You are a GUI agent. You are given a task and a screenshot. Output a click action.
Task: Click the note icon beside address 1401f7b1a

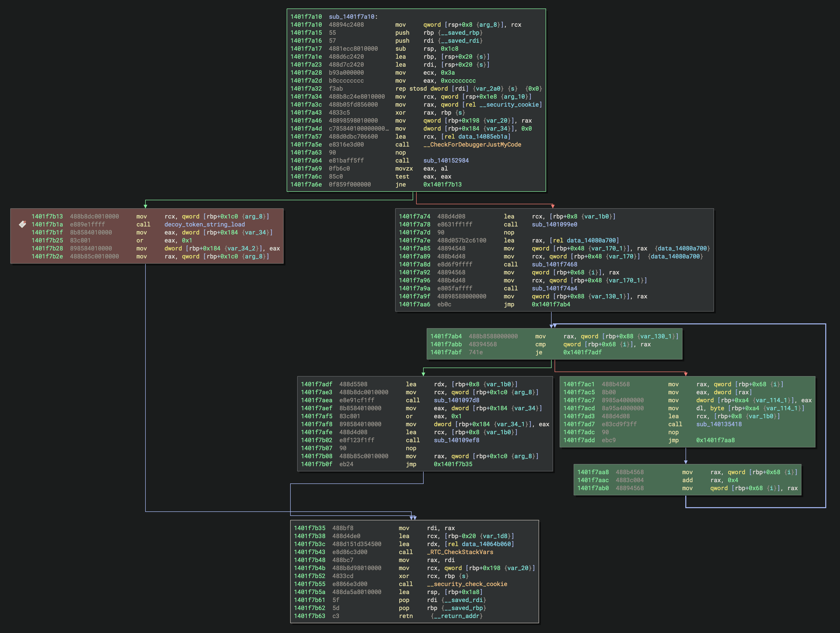coord(22,224)
